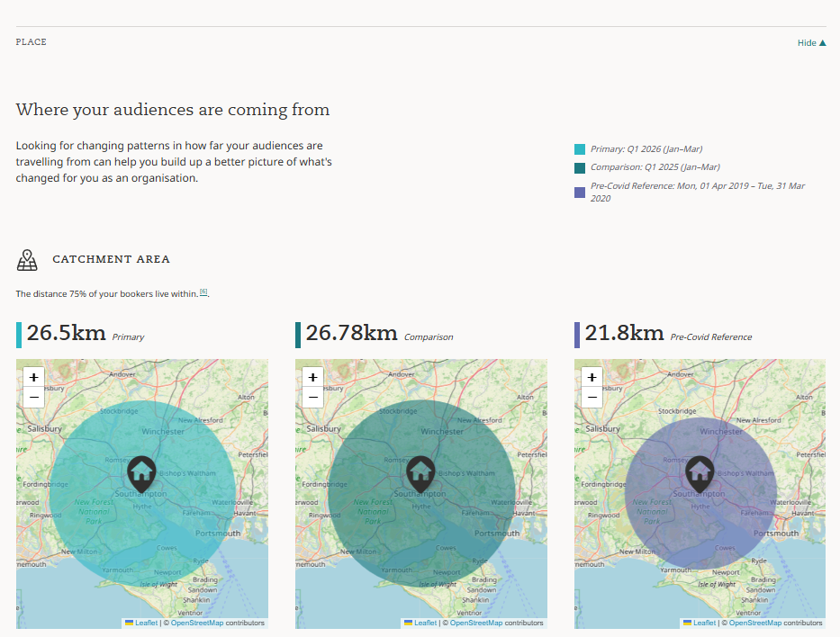Image resolution: width=840 pixels, height=637 pixels.
Task: Click the 'Primary: Q1 2026 (Jan–Mar)' legend text
Action: 646,149
